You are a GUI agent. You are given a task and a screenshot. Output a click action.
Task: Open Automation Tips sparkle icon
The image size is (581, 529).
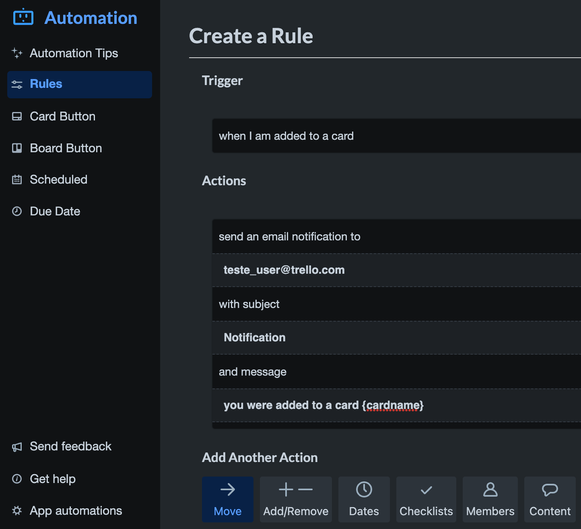point(17,53)
